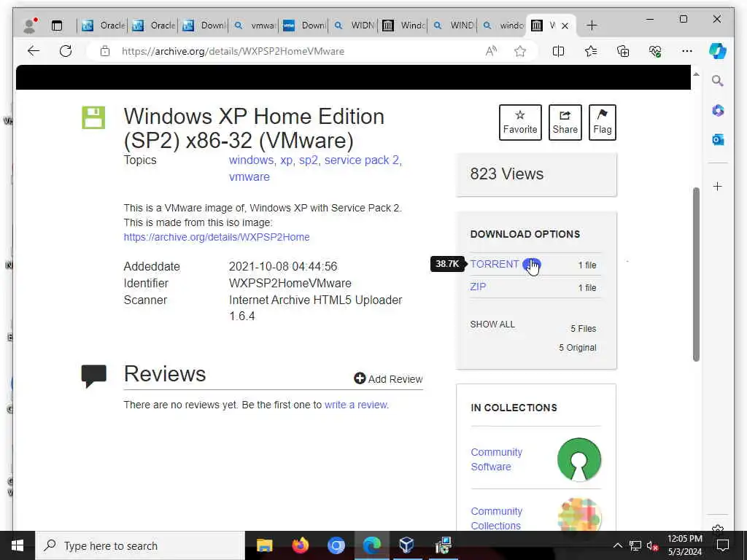This screenshot has height=560, width=747.
Task: Flag this item button
Action: (x=602, y=122)
